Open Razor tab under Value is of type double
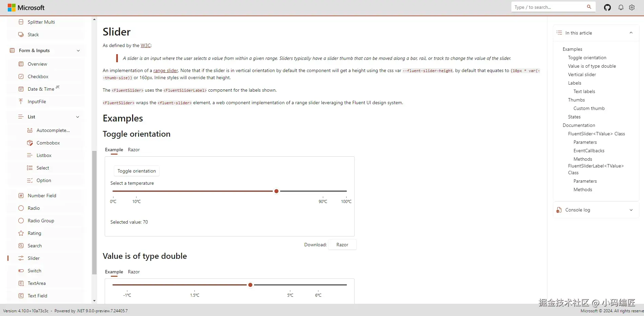Screen dimensions: 644x316 click(x=134, y=272)
